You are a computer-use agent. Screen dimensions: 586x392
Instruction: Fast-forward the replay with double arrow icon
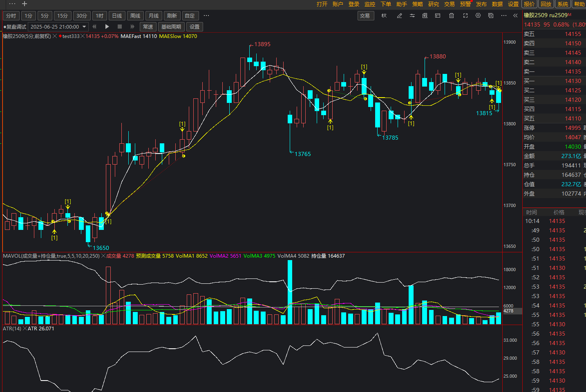(x=132, y=27)
